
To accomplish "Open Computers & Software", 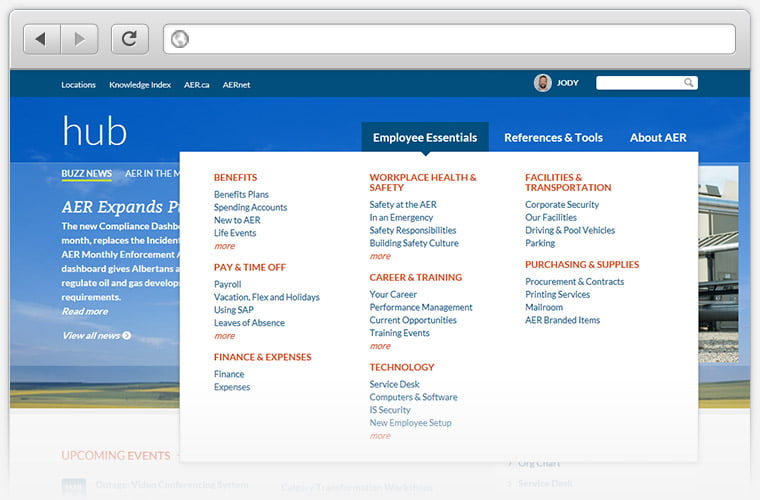I will pos(413,397).
